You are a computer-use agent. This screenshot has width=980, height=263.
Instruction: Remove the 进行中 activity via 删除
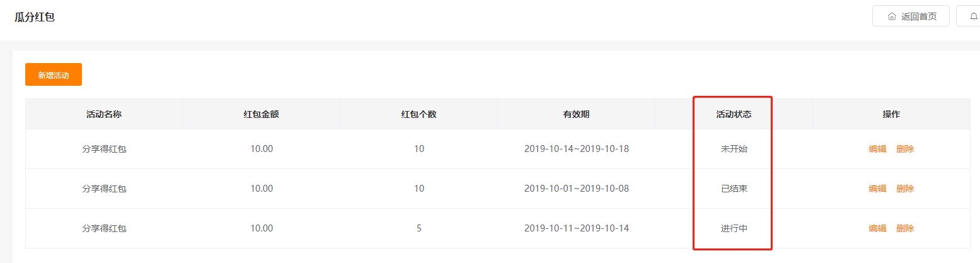click(905, 228)
